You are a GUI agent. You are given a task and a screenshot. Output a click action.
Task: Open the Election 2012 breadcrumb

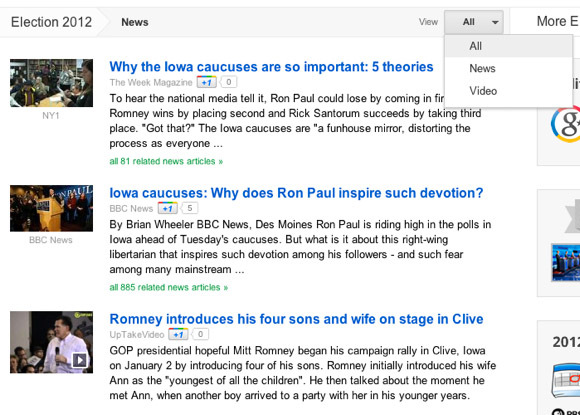coord(51,22)
